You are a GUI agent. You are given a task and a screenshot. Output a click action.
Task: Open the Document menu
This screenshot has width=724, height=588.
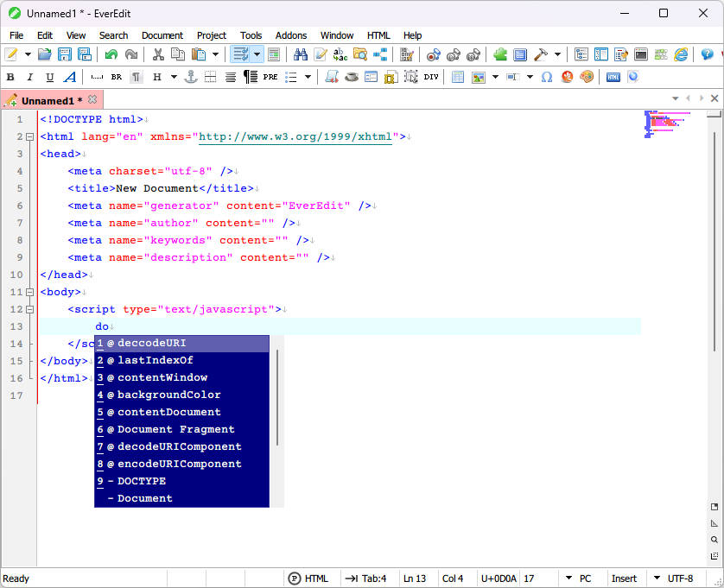[162, 35]
